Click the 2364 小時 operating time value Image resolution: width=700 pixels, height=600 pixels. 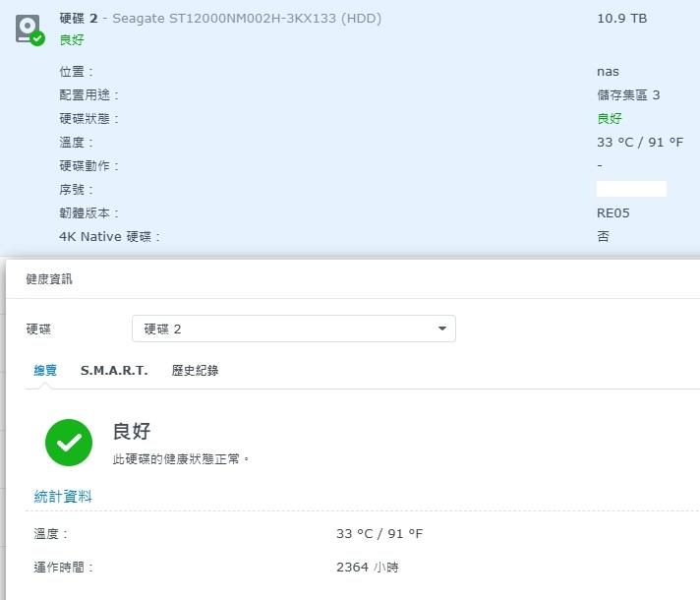coord(367,568)
